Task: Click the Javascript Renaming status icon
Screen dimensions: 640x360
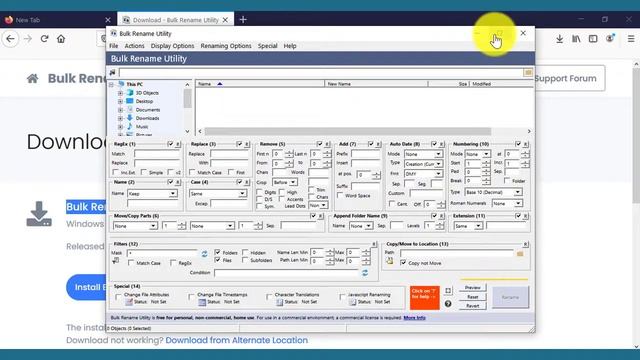Action: tap(353, 302)
